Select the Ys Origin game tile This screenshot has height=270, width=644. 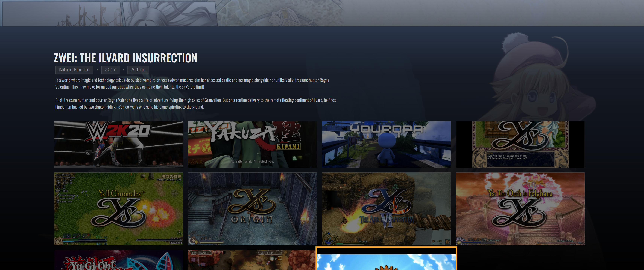coord(252,209)
